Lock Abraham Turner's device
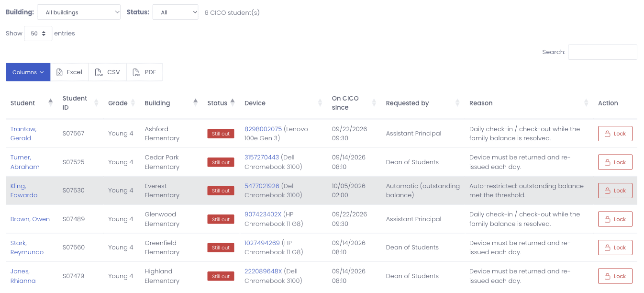This screenshot has height=293, width=644. (x=615, y=162)
